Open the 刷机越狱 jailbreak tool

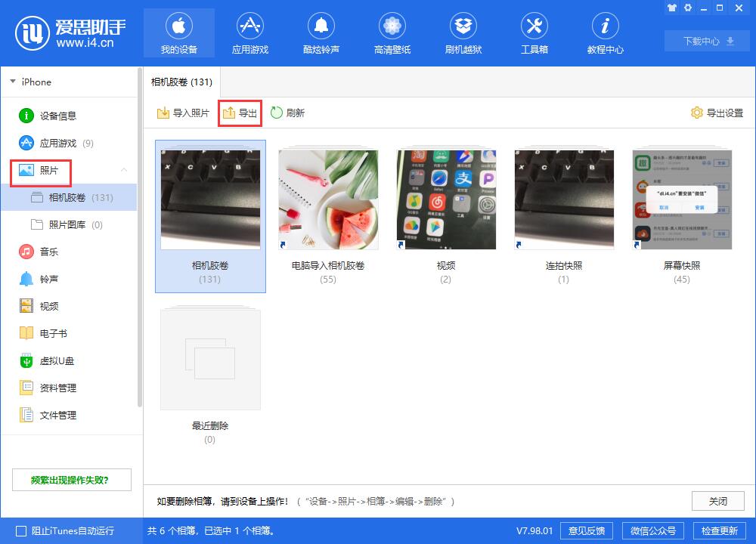tap(463, 32)
